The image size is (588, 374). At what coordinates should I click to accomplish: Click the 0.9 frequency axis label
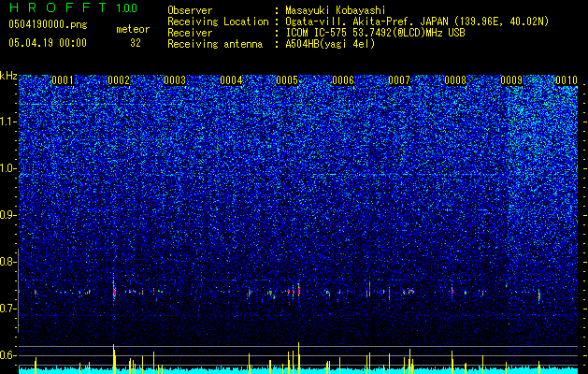tap(8, 215)
